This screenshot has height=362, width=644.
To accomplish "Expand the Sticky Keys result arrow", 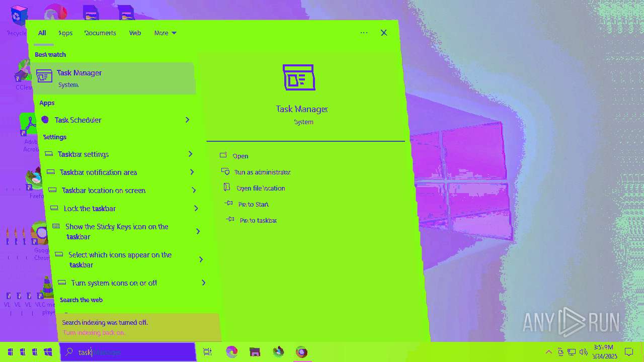I will [198, 231].
